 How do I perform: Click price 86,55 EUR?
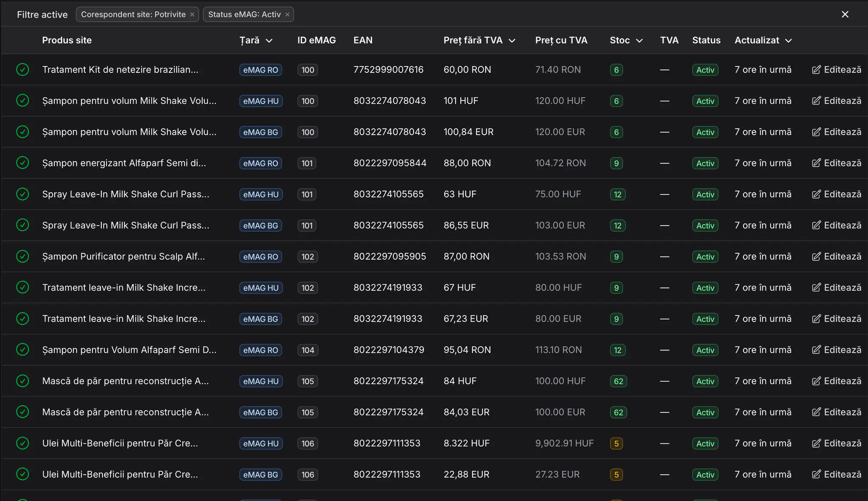[466, 225]
